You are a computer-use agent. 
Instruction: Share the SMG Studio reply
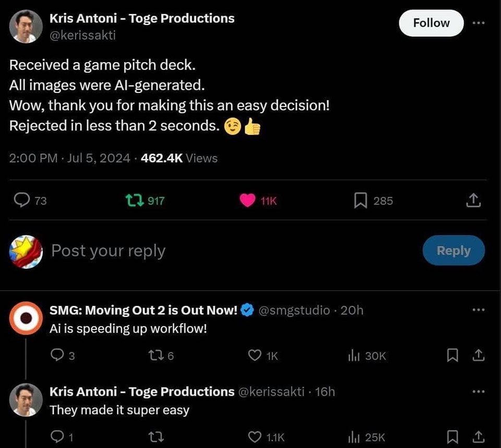pos(479,355)
